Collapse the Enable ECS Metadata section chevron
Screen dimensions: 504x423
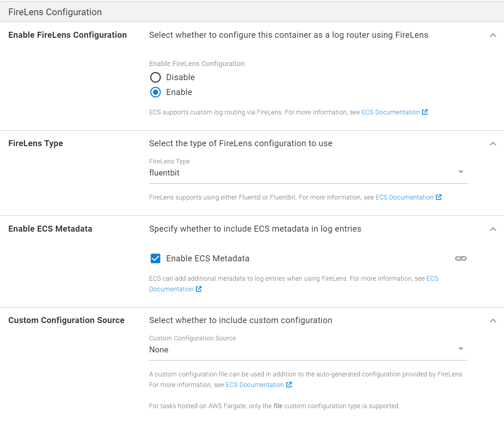(x=493, y=229)
